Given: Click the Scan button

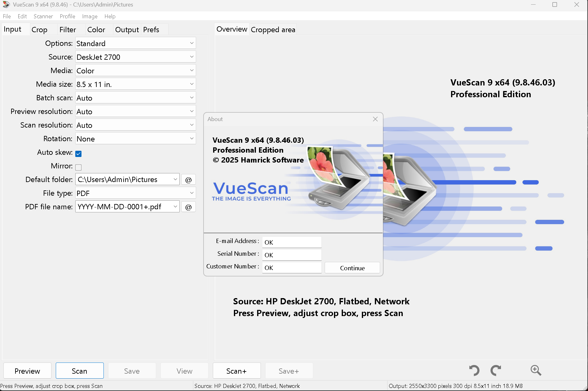Looking at the screenshot, I should (80, 371).
